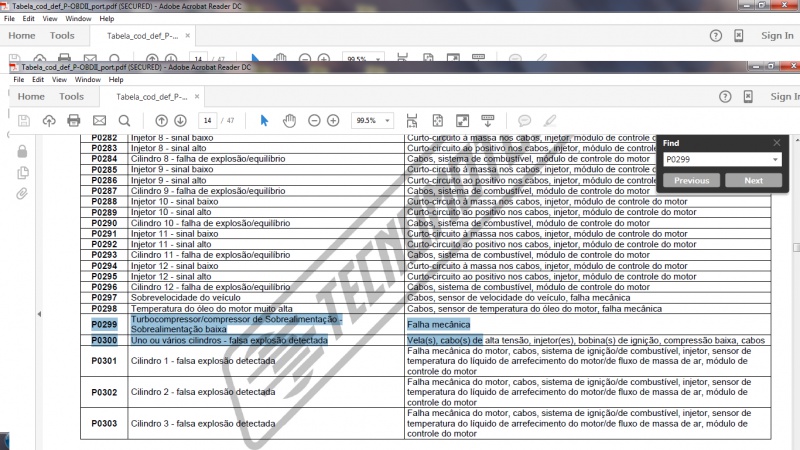Screen dimensions: 800x450
Task: Click Previous in Find panel
Action: click(691, 180)
